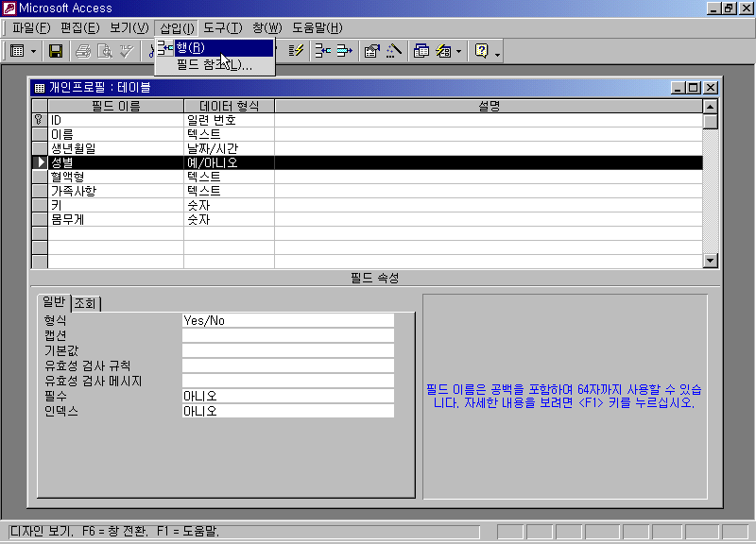Click the Properties toolbar icon
Image resolution: width=756 pixels, height=544 pixels.
point(371,51)
